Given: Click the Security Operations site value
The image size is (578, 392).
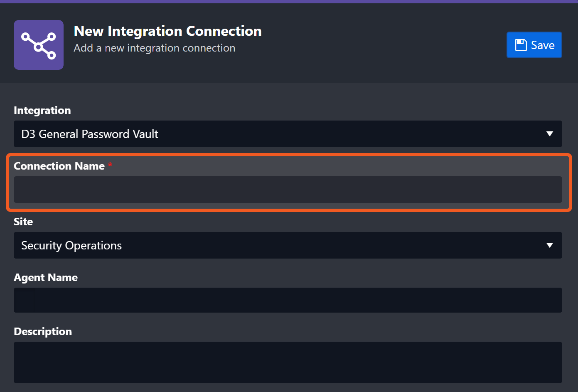Looking at the screenshot, I should coord(71,246).
